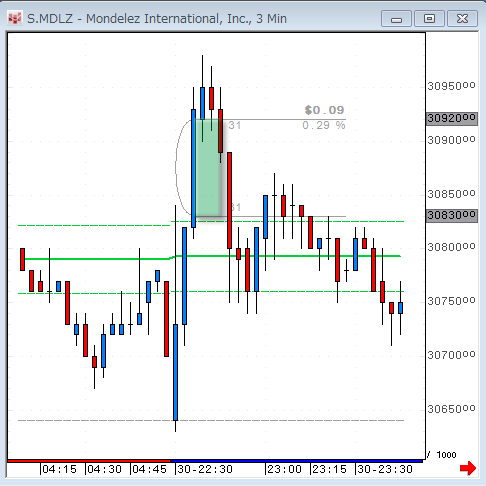Click the window title 'S.MDLZ - Mondelez International, Inc., 3 Min'
This screenshot has width=486, height=486.
pyautogui.click(x=157, y=19)
